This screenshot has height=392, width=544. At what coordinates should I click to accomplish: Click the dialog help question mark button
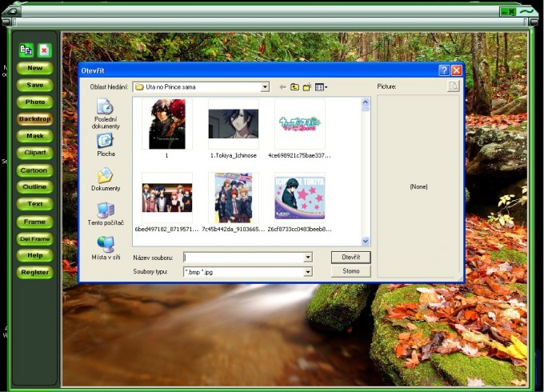(444, 70)
